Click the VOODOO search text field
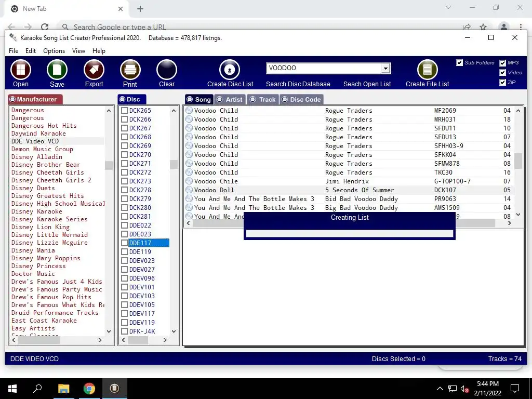Image resolution: width=532 pixels, height=399 pixels. pos(324,68)
